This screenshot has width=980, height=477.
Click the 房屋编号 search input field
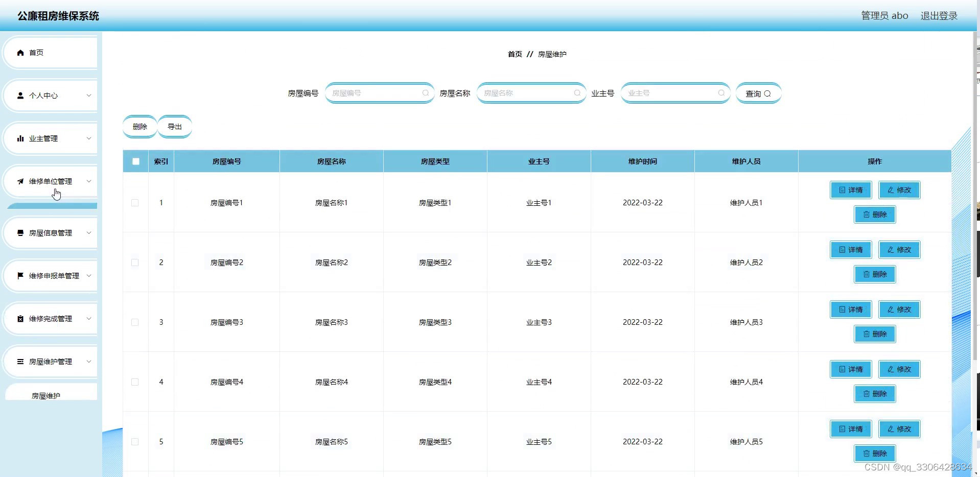click(380, 93)
